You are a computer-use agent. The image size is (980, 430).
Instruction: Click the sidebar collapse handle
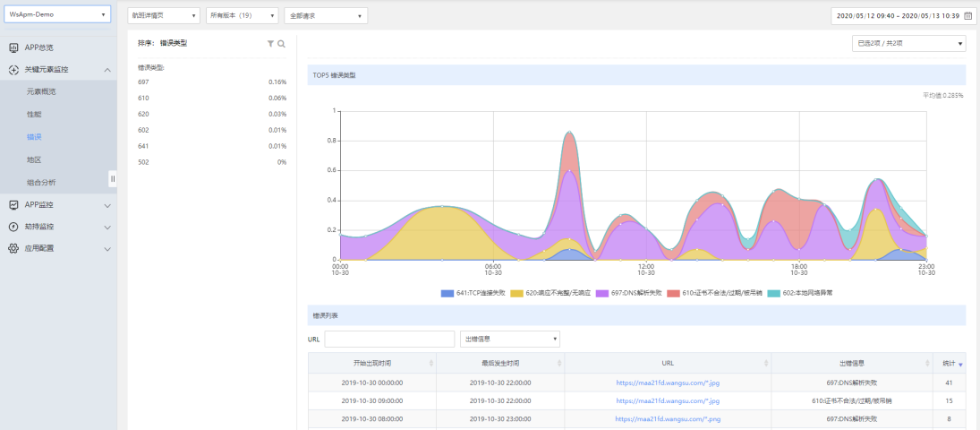tap(113, 178)
